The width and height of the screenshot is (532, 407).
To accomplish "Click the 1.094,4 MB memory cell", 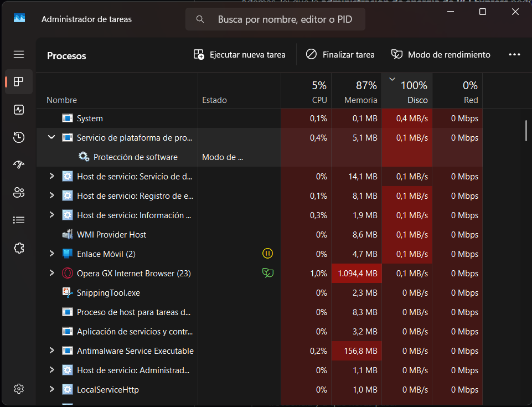I will (357, 273).
